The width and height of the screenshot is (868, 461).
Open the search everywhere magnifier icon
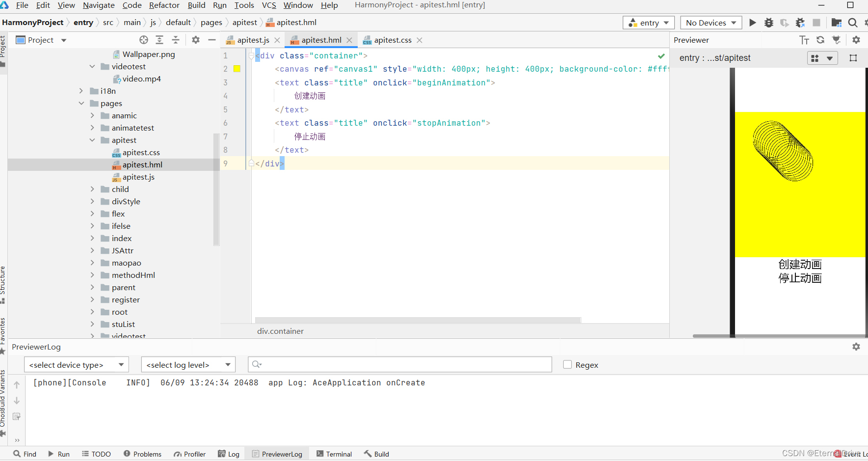853,23
